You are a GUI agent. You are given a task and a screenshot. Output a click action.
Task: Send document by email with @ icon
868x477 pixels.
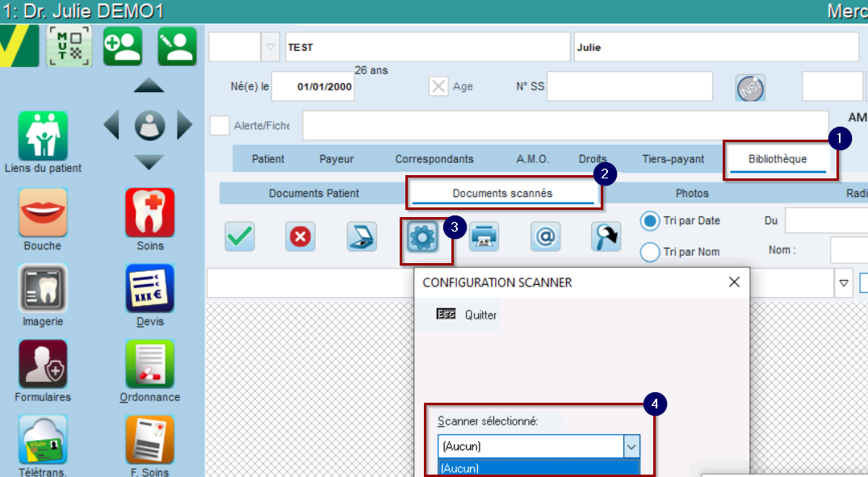(545, 236)
